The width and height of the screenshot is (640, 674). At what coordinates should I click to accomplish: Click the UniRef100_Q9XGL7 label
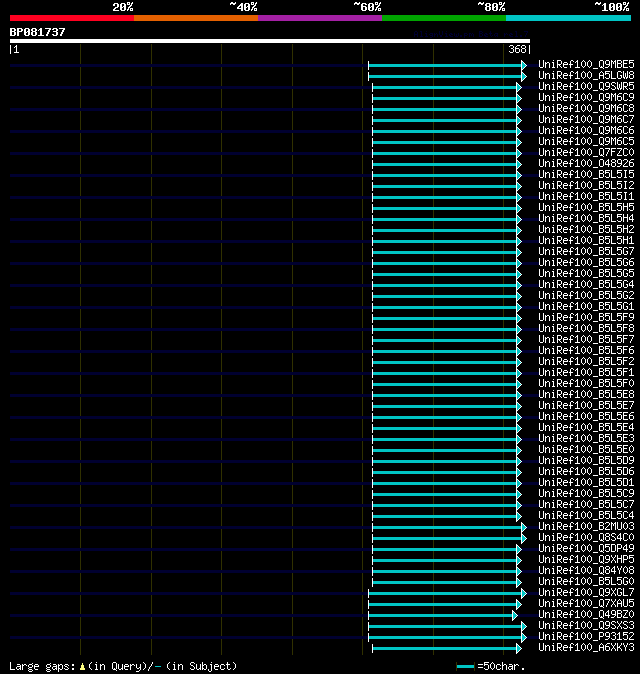coord(586,593)
